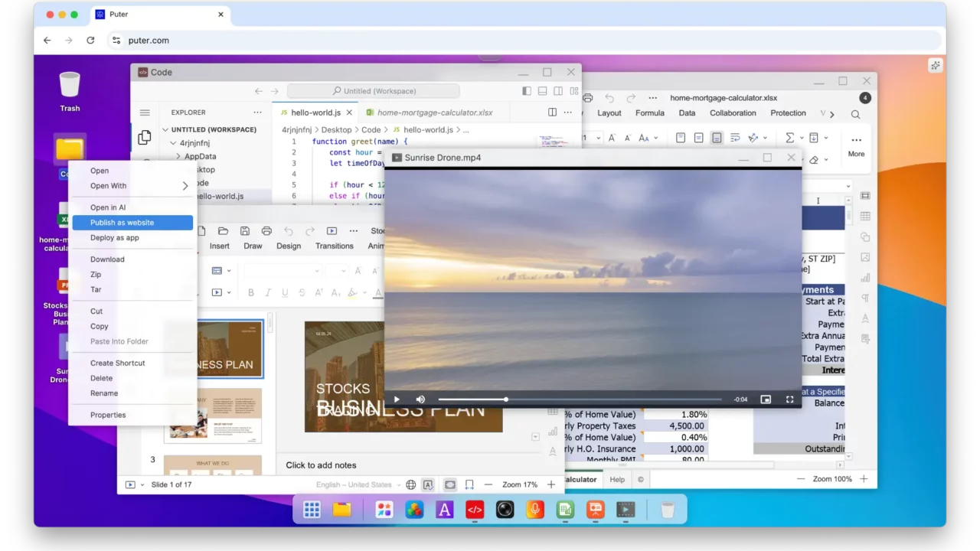
Task: Toggle picture-in-picture in video player
Action: tap(766, 399)
